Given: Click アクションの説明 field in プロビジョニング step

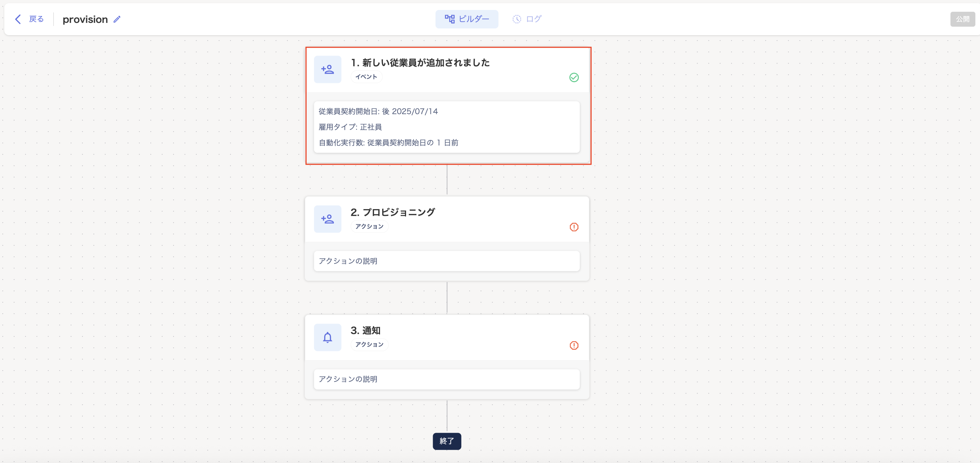Looking at the screenshot, I should (447, 261).
